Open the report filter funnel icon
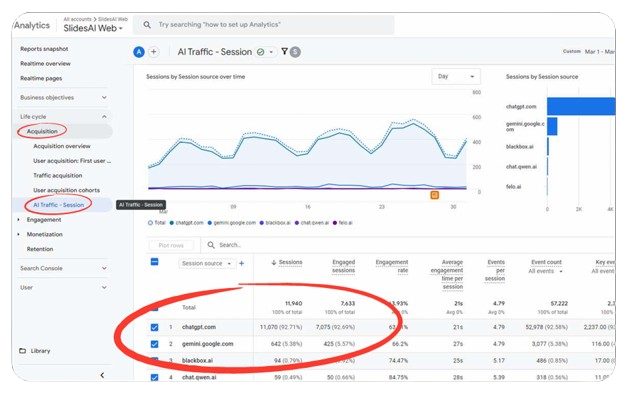The image size is (628, 397). click(x=284, y=52)
